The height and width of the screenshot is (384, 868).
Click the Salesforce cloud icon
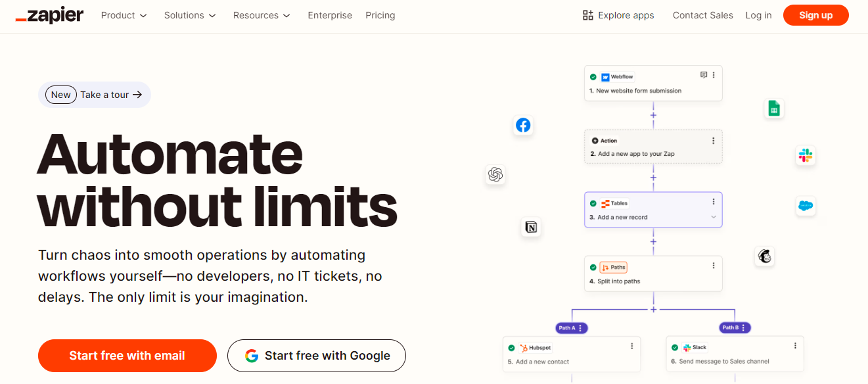[806, 206]
